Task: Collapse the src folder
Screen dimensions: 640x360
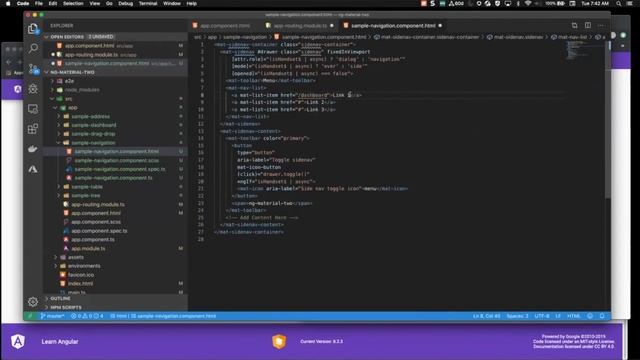Action: (x=52, y=99)
